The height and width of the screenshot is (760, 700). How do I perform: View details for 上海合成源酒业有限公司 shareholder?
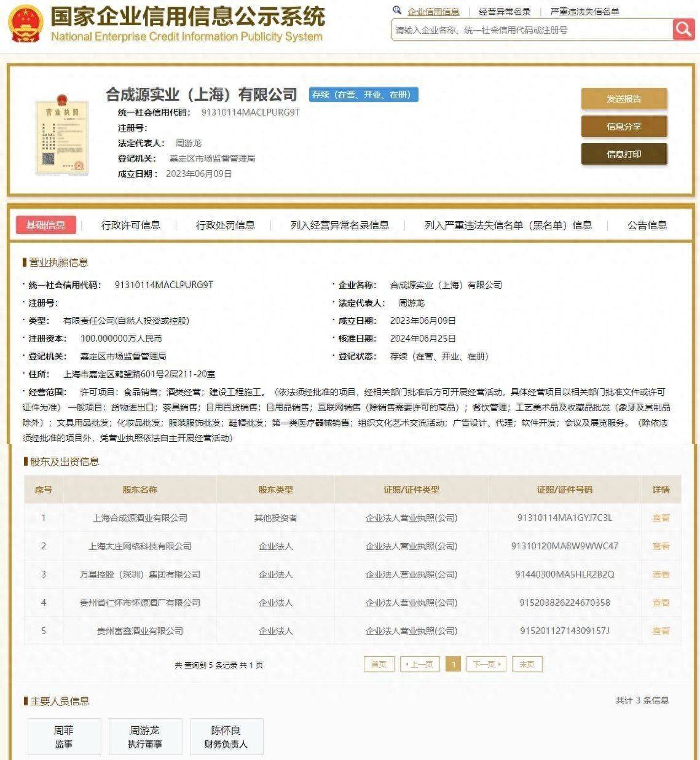661,518
